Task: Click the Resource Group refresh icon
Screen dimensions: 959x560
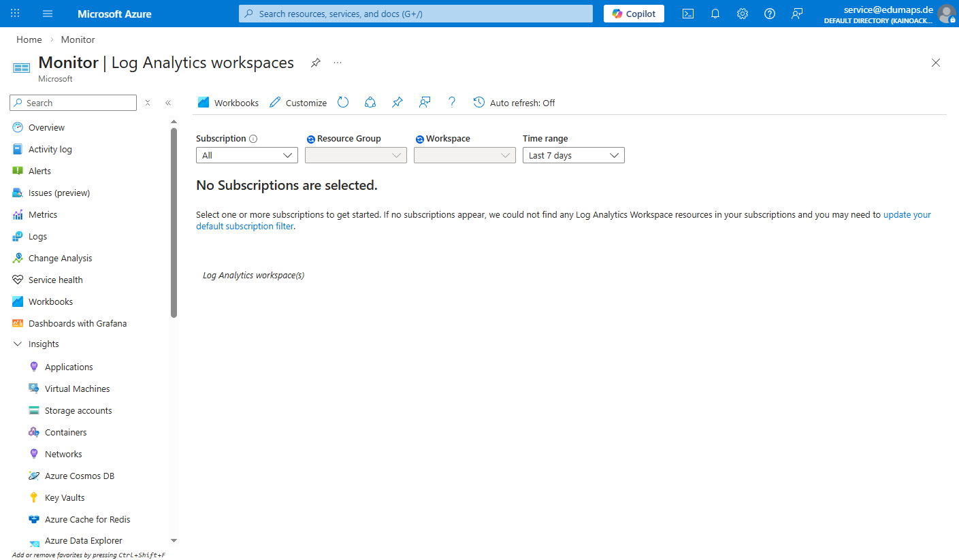Action: (311, 139)
